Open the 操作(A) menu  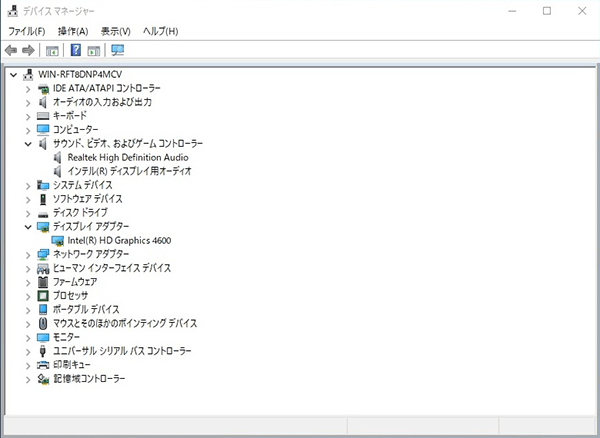[73, 31]
